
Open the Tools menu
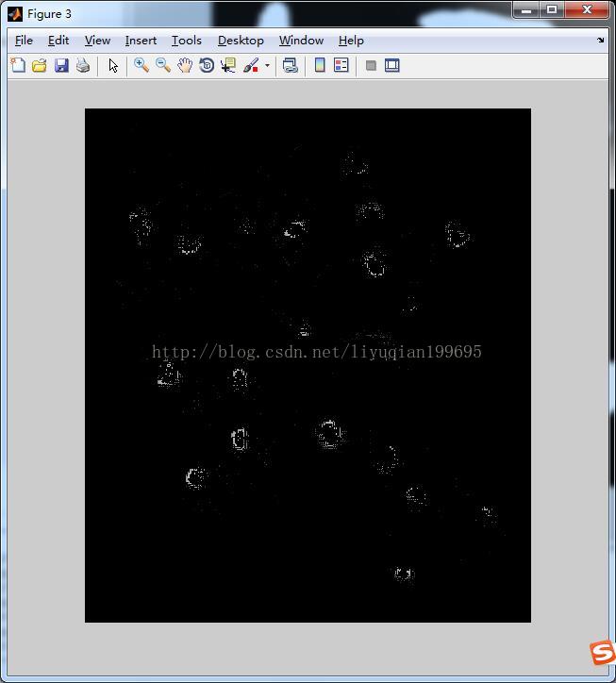pyautogui.click(x=187, y=41)
